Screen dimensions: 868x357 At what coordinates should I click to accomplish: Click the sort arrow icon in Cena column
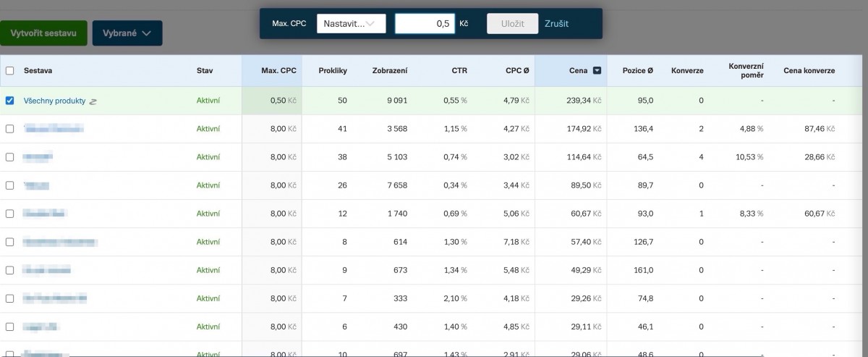point(597,71)
